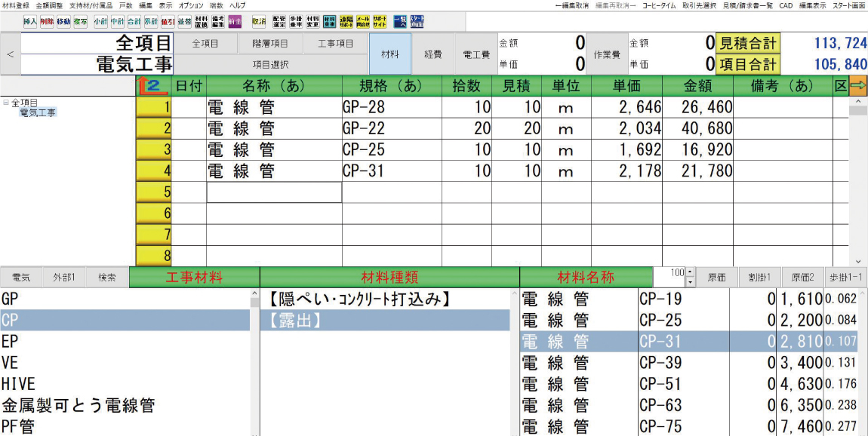This screenshot has width=868, height=436.
Task: Increase the 100 percent spinner value
Action: coord(689,272)
